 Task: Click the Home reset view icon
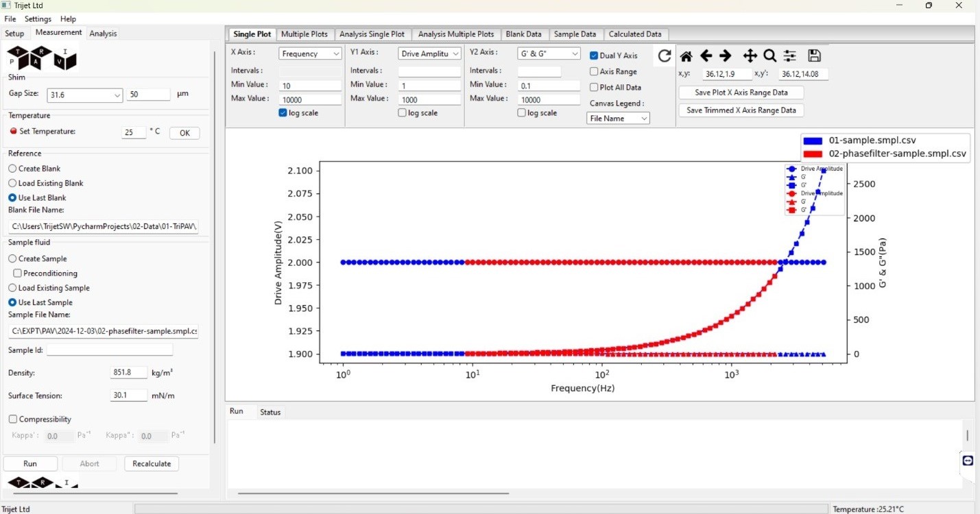tap(686, 56)
